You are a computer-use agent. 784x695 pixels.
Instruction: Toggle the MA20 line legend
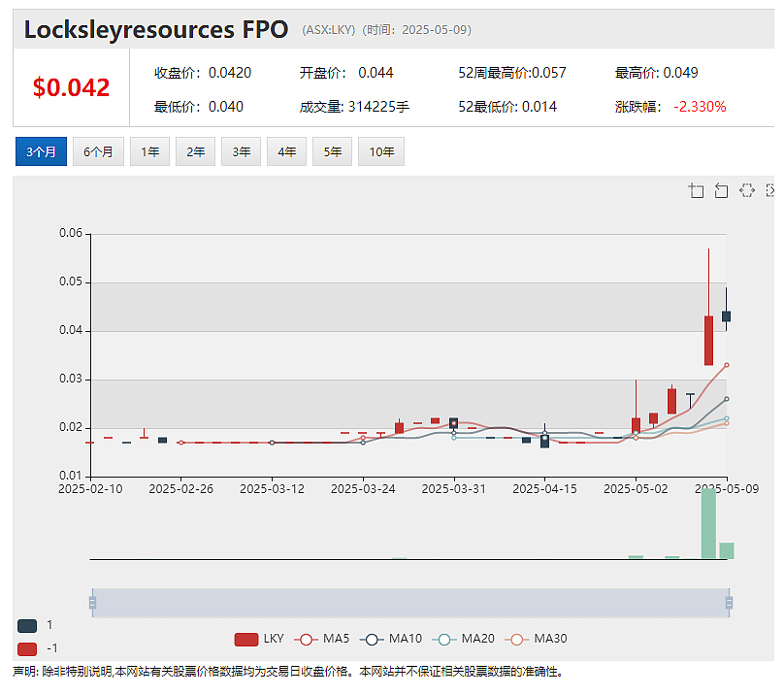click(x=463, y=639)
